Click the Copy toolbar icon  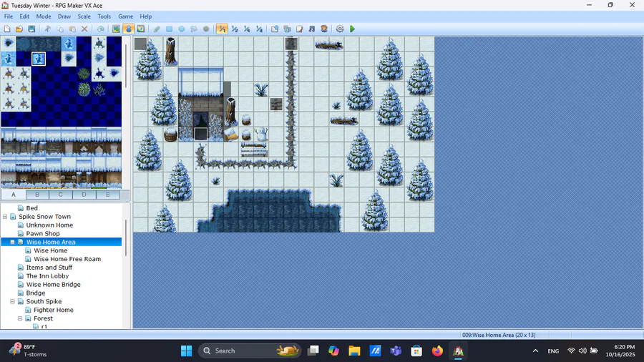pyautogui.click(x=60, y=29)
